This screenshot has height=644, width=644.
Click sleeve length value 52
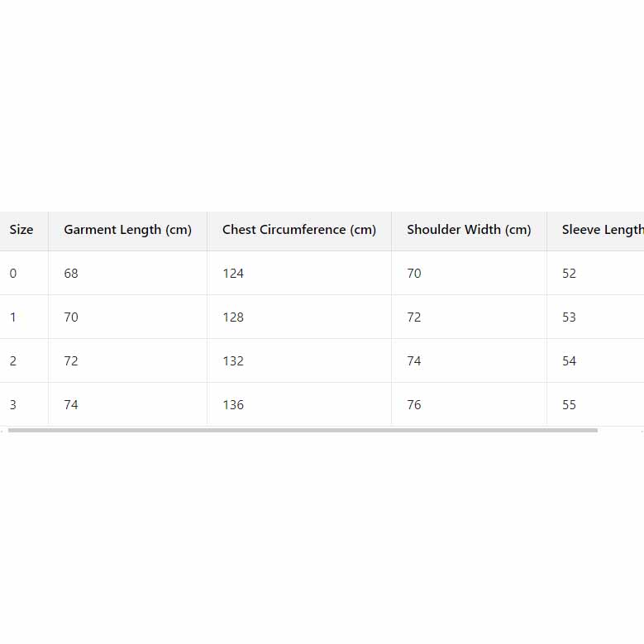569,274
